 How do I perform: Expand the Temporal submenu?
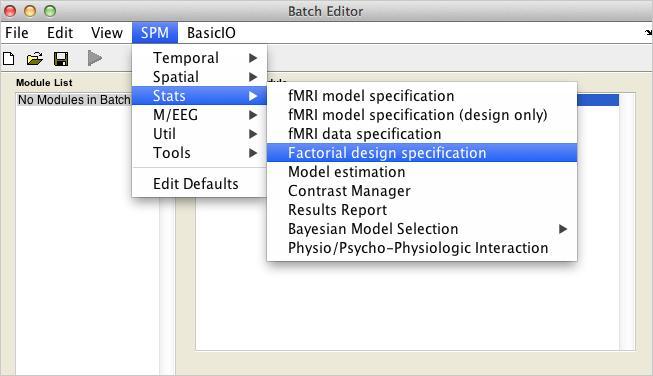tap(199, 58)
